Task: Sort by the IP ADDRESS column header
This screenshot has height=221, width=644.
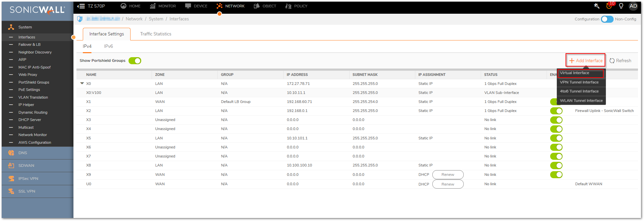Action: 297,75
